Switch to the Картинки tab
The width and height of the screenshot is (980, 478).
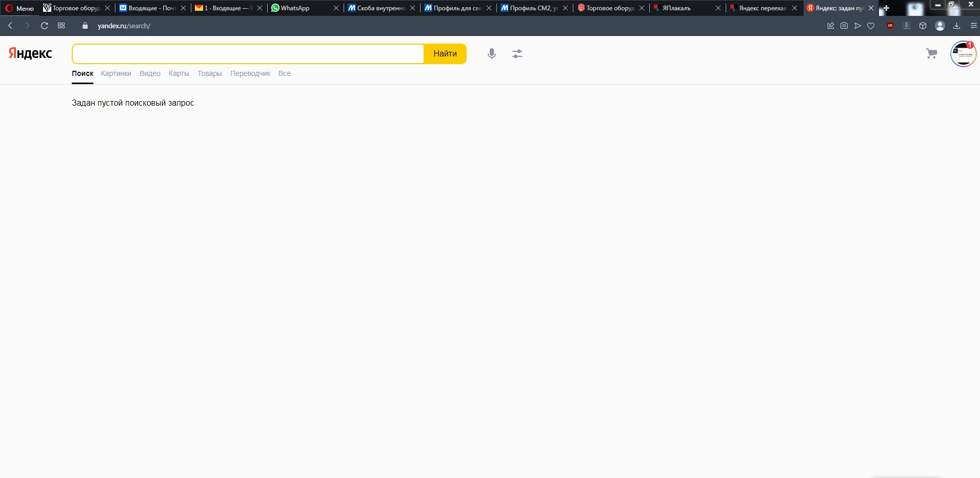click(116, 73)
